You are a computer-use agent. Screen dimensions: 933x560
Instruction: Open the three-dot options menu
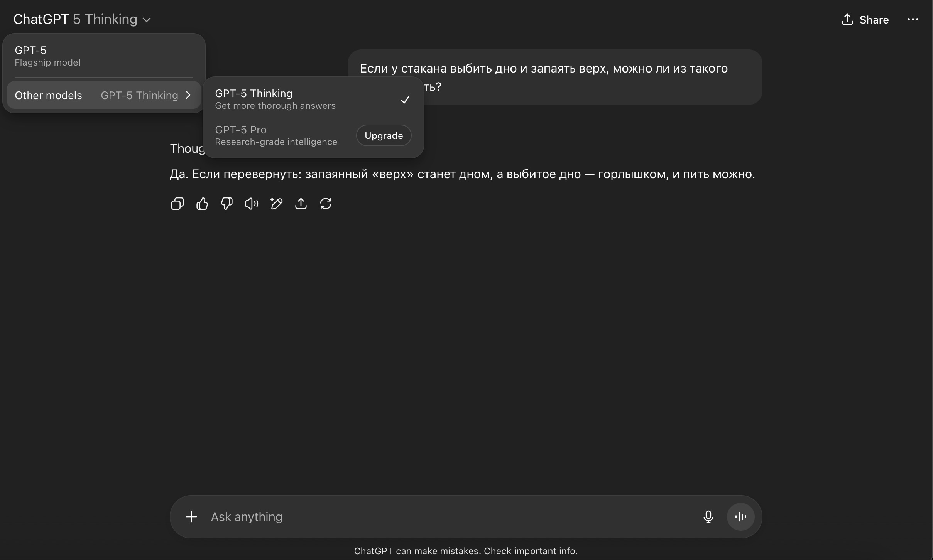(x=913, y=20)
